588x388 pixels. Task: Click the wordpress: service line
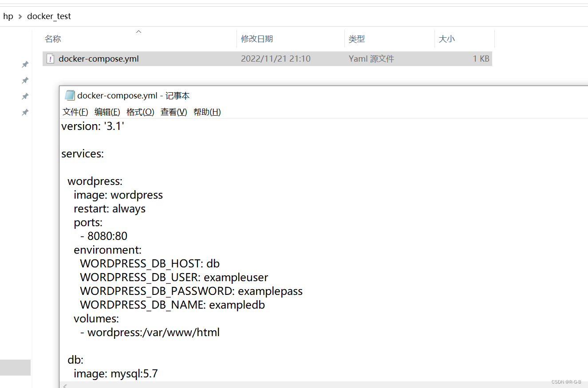(x=95, y=181)
